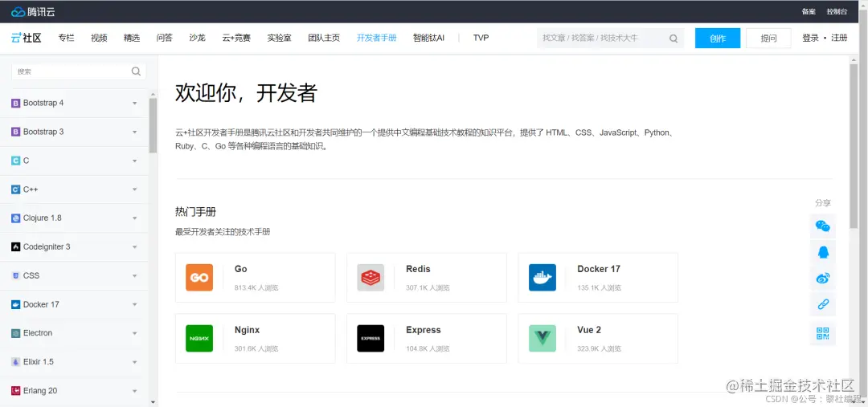
Task: Click the Clojure 1.8 icon in sidebar
Action: point(15,218)
